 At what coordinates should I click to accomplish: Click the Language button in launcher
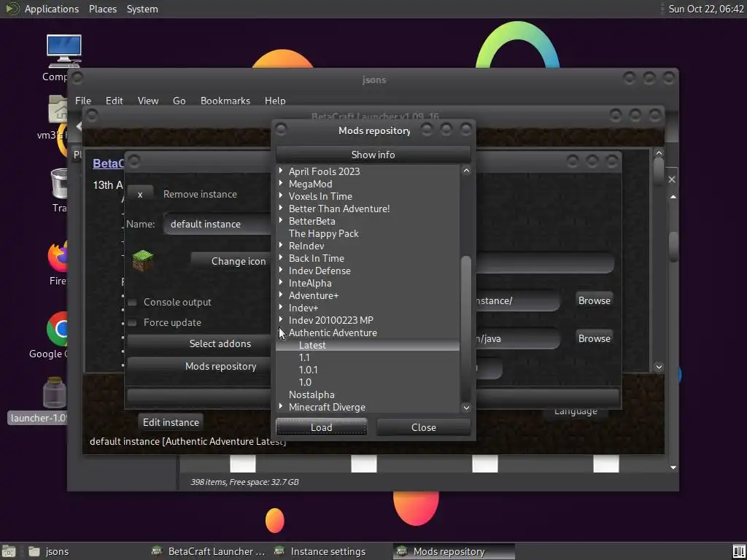[576, 413]
